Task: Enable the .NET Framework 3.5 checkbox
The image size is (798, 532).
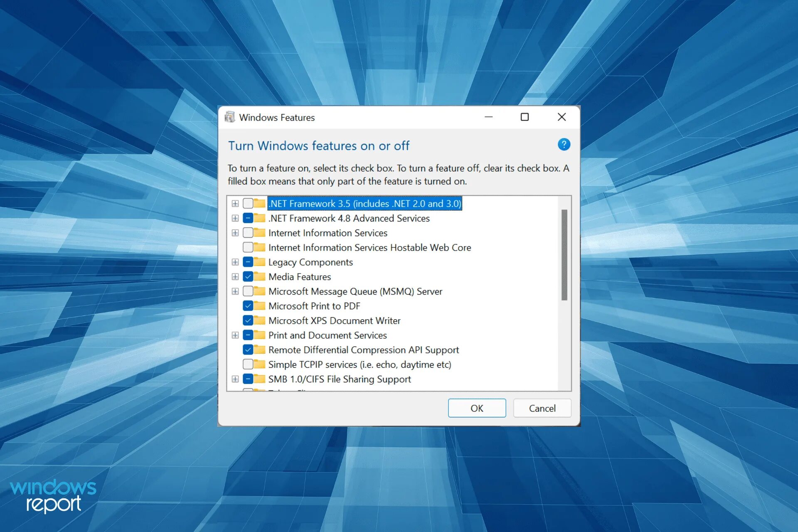Action: tap(248, 204)
